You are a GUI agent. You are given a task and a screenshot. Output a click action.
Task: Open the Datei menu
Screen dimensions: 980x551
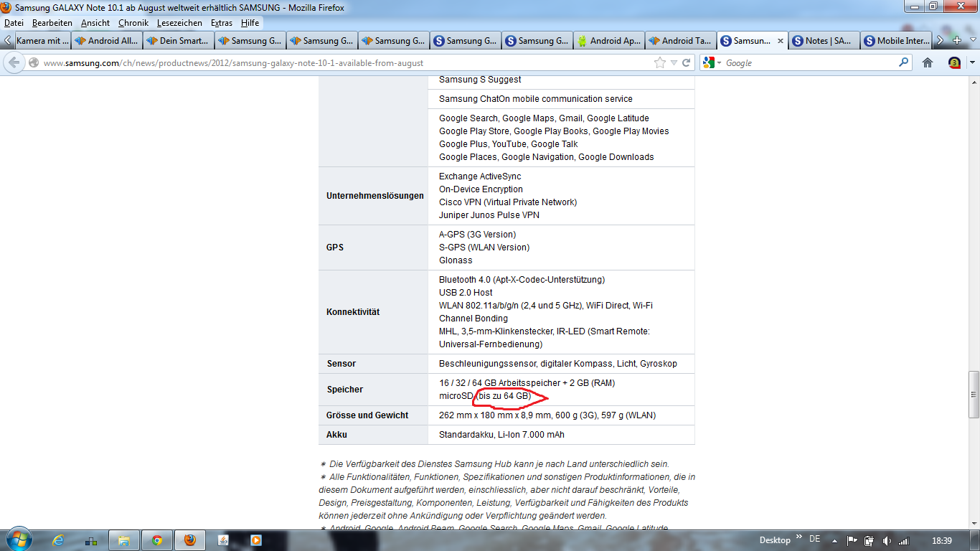pyautogui.click(x=14, y=23)
